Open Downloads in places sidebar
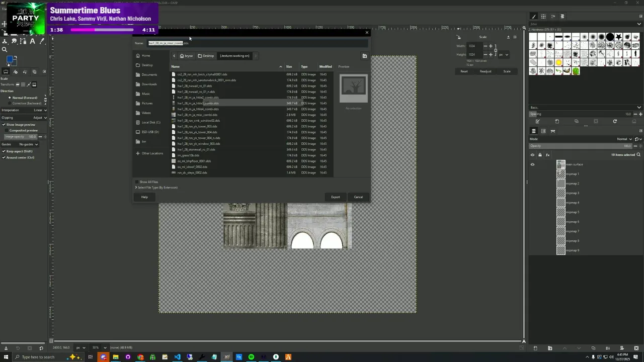Screen dimensions: 644x362 tap(149, 84)
